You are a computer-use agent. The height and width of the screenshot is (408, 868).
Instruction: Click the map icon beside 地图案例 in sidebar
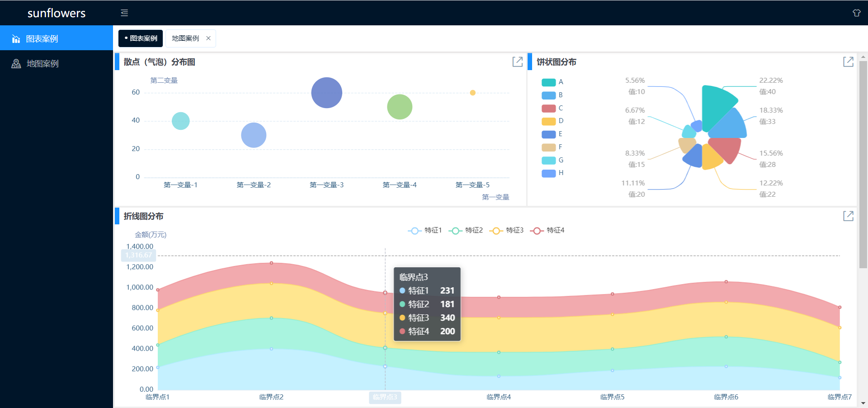[16, 64]
